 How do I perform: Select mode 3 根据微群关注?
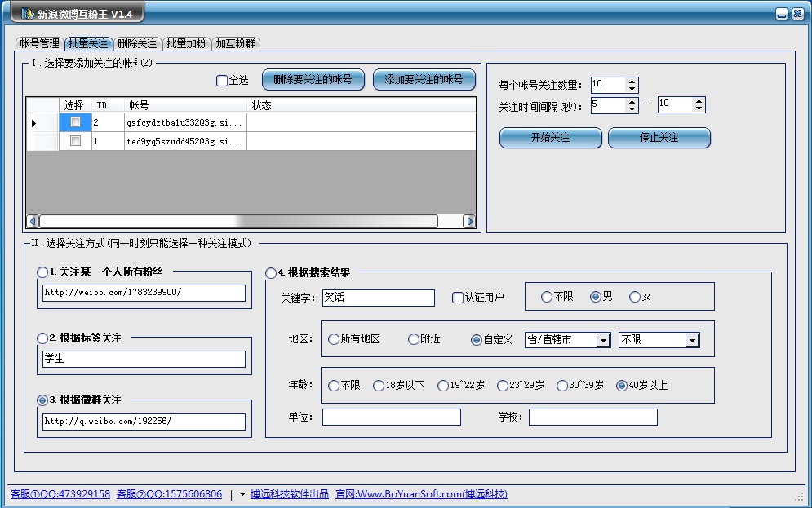click(42, 400)
